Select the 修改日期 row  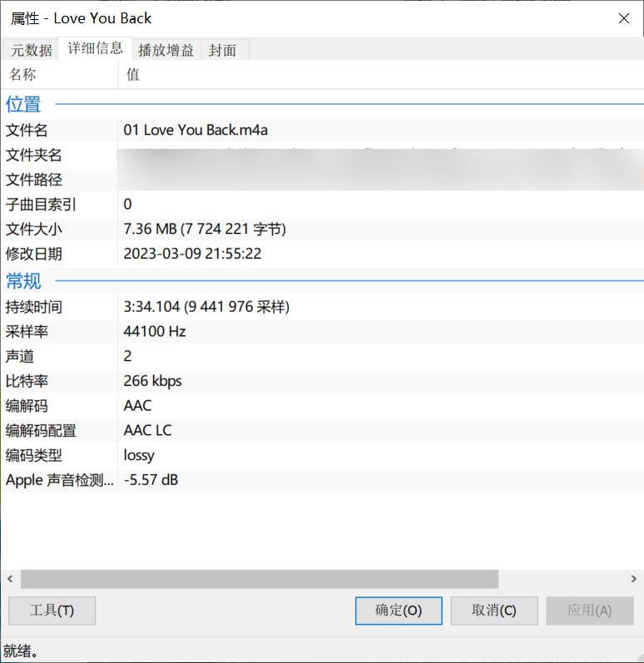click(x=192, y=254)
